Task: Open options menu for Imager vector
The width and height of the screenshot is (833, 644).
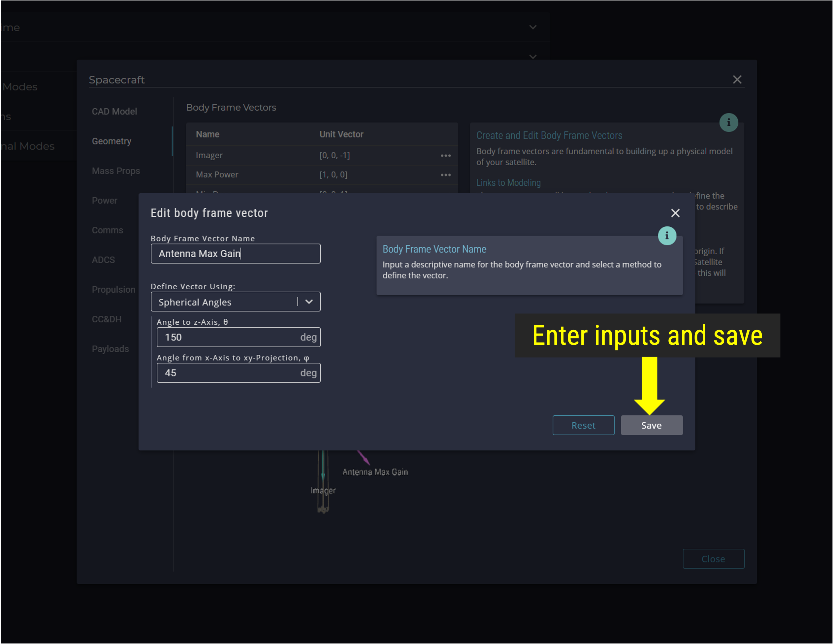Action: 445,155
